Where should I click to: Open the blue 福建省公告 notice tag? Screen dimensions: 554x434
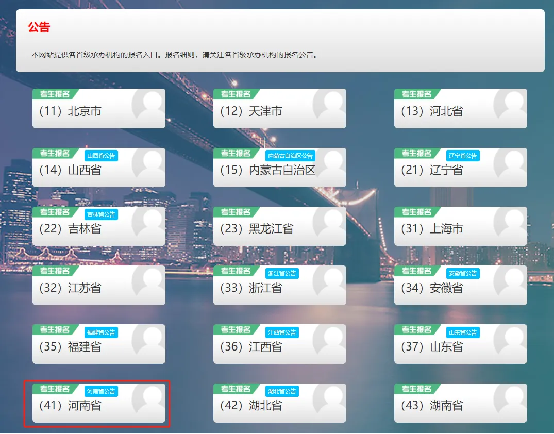(101, 332)
